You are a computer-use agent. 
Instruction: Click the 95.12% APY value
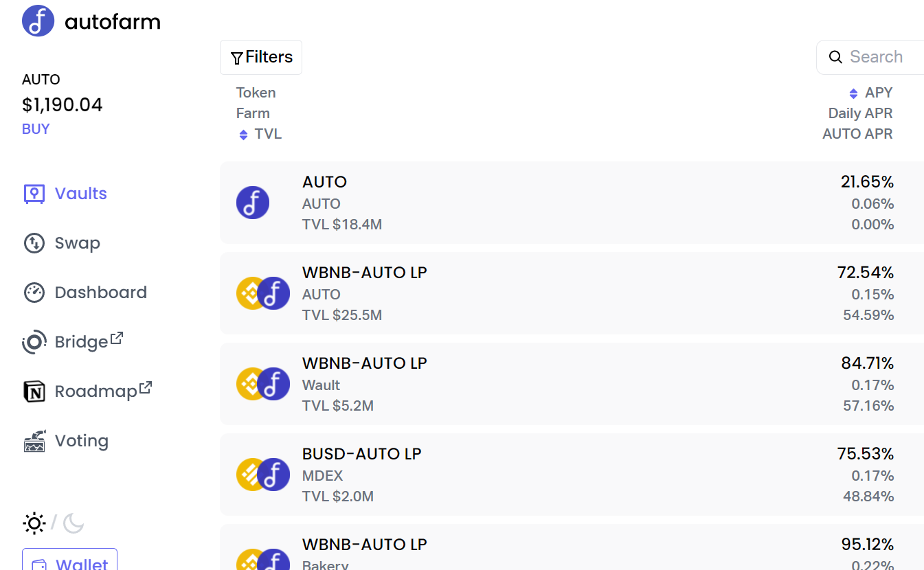coord(868,545)
